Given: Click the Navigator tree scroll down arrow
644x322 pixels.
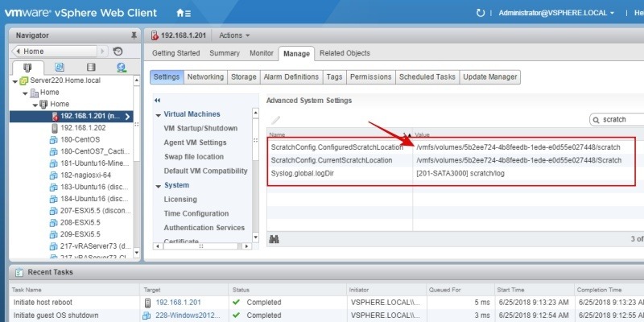Looking at the screenshot, I should pyautogui.click(x=137, y=253).
